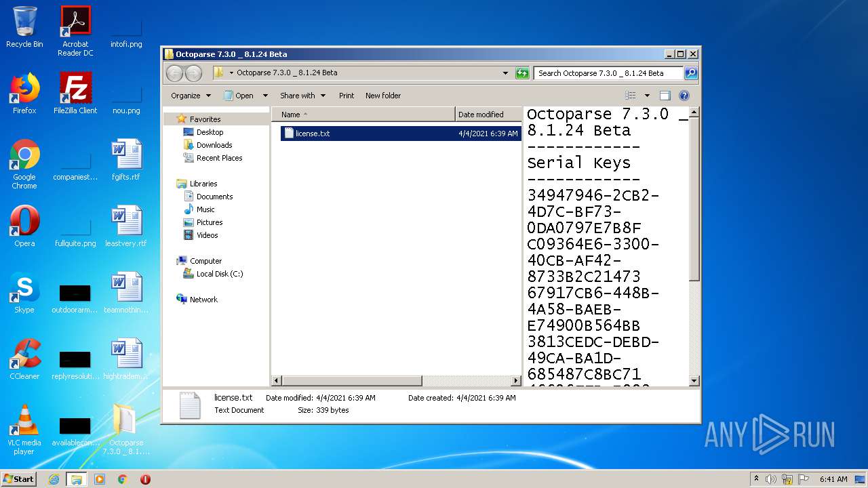
Task: Open the Skype desktop shortcut
Action: (x=24, y=293)
